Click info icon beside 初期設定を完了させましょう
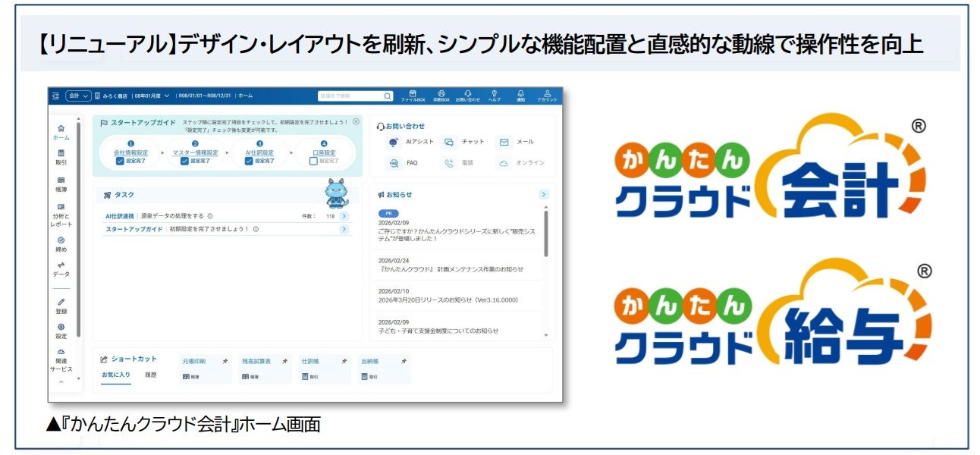This screenshot has width=980, height=455. (x=256, y=229)
